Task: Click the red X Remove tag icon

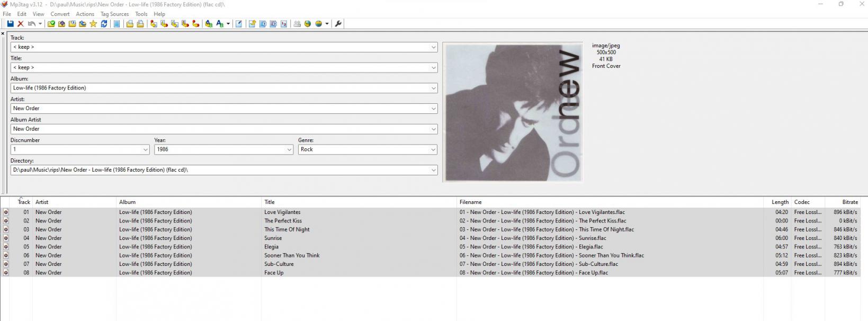Action: (21, 24)
